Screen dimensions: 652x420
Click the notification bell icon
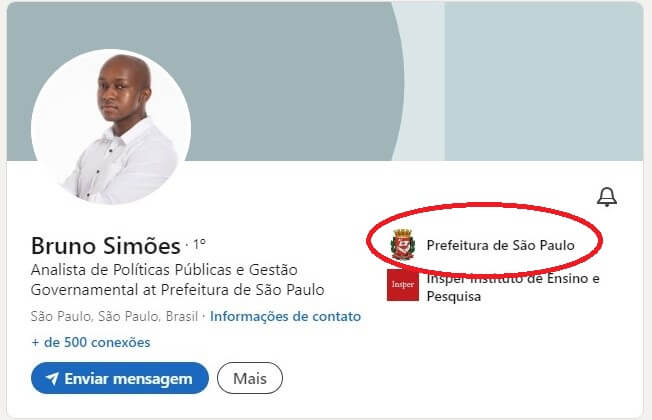pyautogui.click(x=607, y=197)
